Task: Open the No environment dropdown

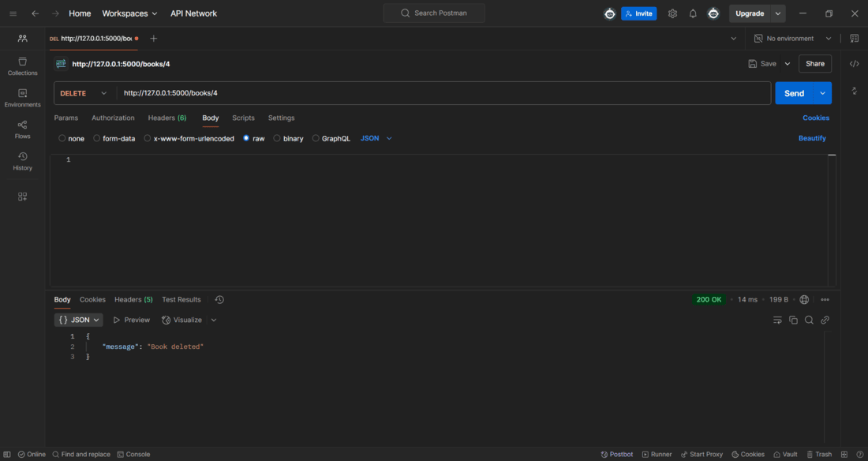Action: click(792, 38)
